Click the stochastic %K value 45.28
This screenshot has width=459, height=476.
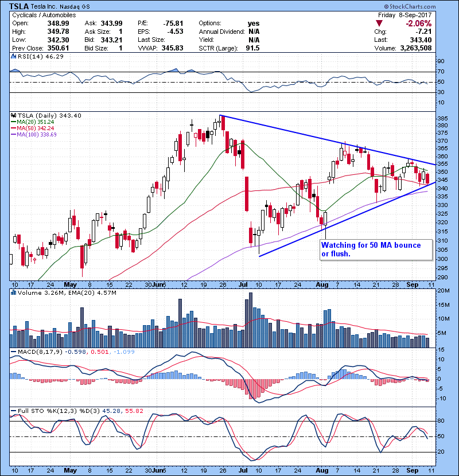point(111,411)
